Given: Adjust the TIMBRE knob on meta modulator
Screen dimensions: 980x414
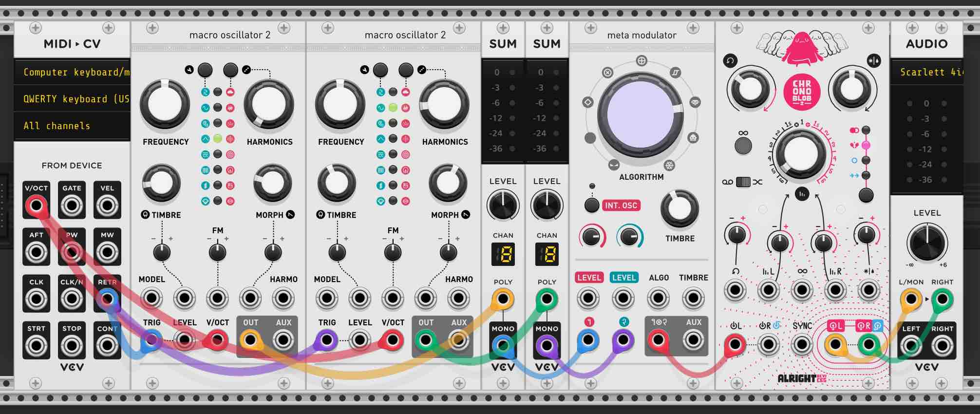Looking at the screenshot, I should point(679,209).
